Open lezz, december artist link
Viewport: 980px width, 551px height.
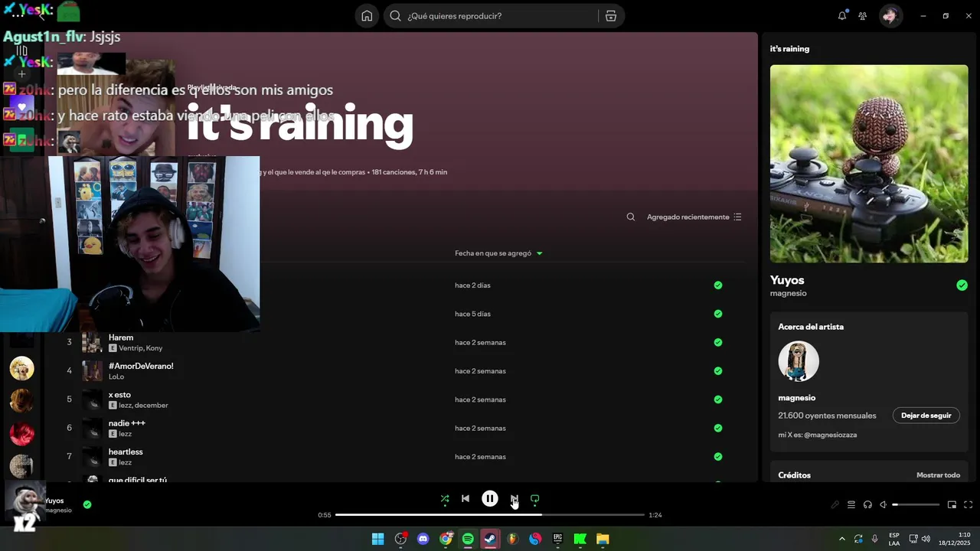click(x=143, y=406)
